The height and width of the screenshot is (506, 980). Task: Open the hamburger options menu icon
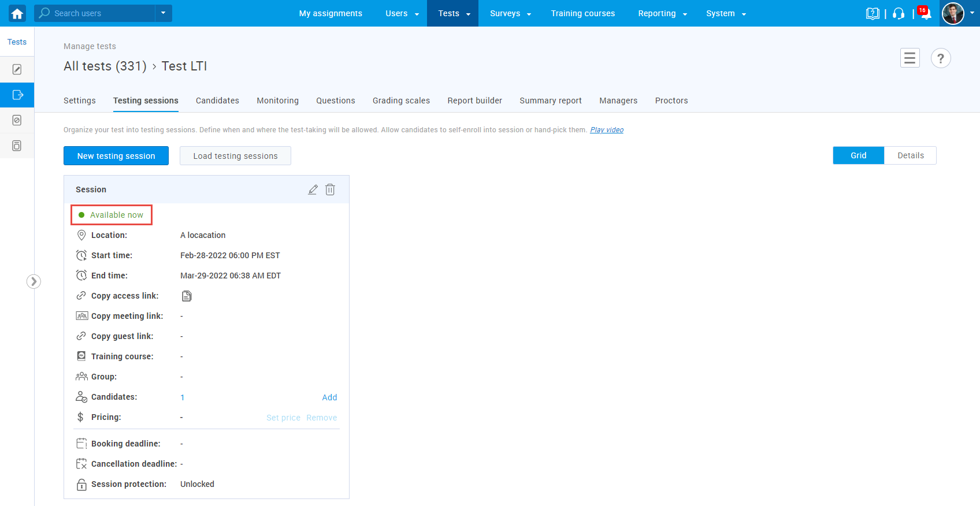(910, 58)
